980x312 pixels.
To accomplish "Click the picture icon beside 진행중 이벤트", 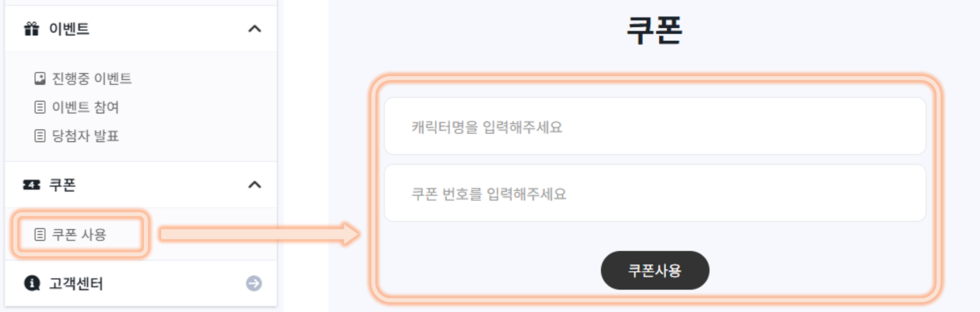I will point(40,79).
